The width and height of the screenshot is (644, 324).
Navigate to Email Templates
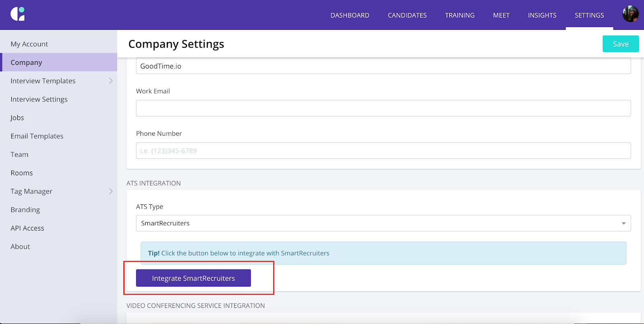[37, 136]
